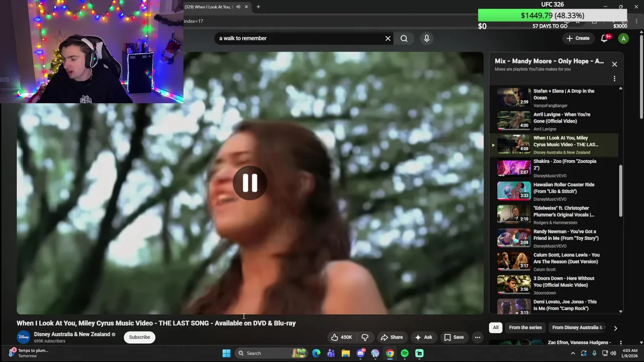Play Calum Scott You Are The Reason

click(553, 261)
